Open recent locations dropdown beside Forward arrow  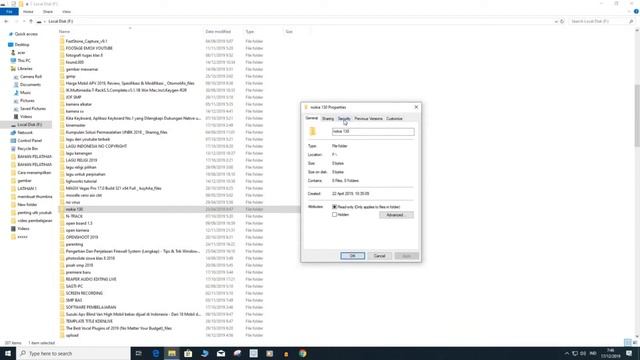[24, 21]
